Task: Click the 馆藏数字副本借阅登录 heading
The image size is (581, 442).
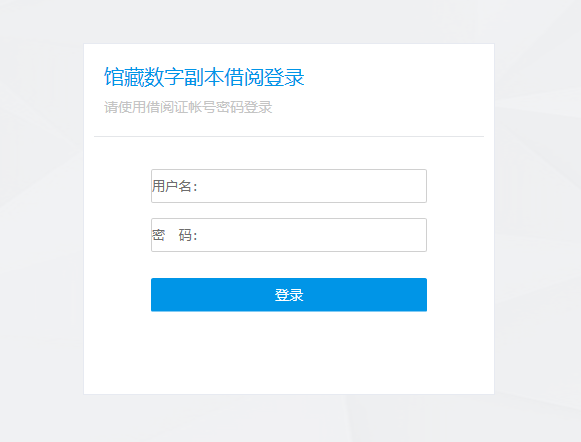Action: [x=204, y=77]
